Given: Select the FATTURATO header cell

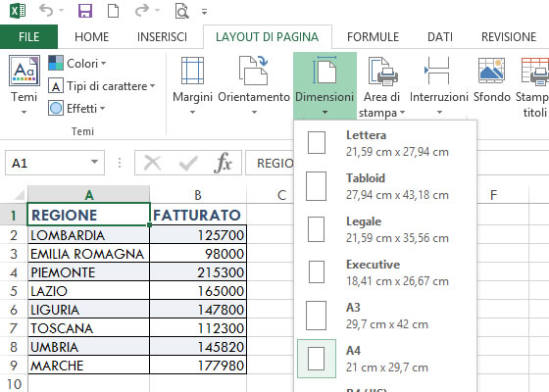Looking at the screenshot, I should click(x=198, y=215).
